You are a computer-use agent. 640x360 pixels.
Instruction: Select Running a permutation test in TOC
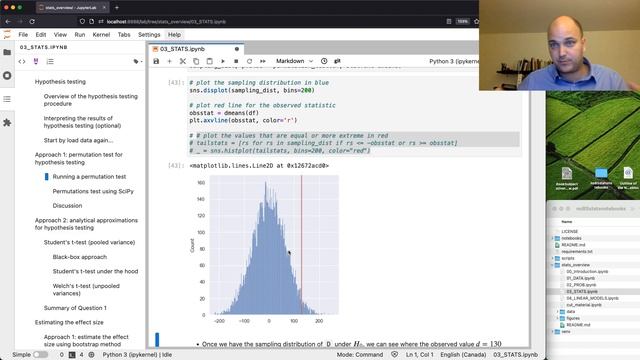(89, 176)
